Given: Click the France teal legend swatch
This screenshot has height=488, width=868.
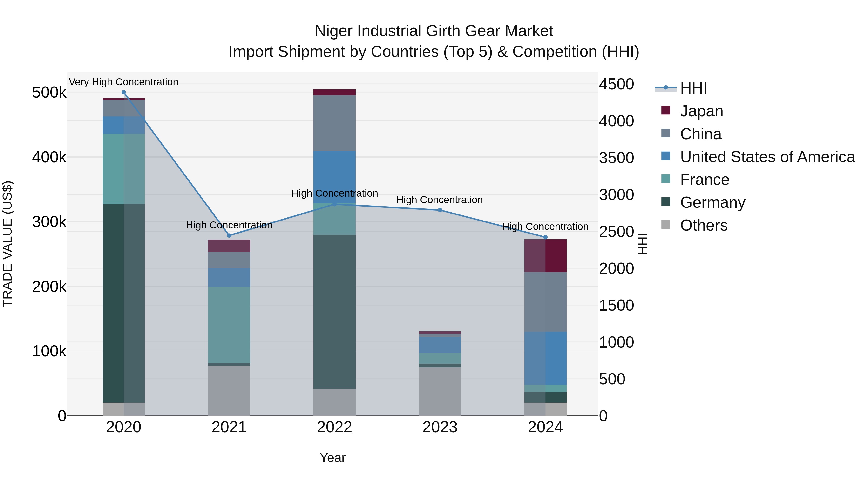Looking at the screenshot, I should (x=666, y=179).
